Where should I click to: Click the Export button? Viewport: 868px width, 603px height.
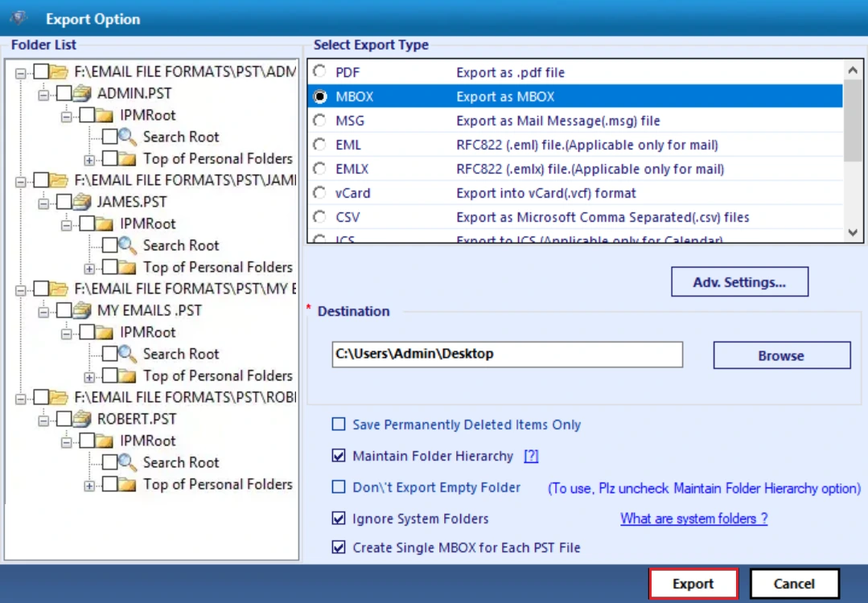point(693,584)
